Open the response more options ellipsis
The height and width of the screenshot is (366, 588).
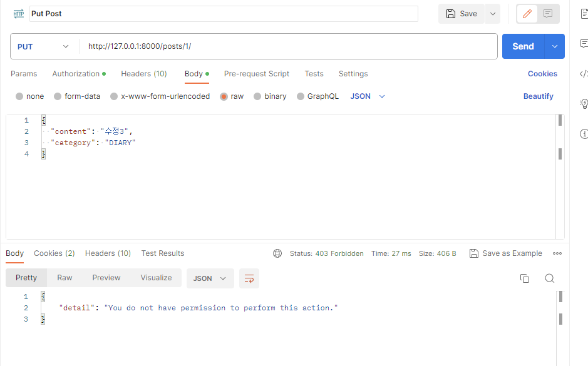click(557, 253)
